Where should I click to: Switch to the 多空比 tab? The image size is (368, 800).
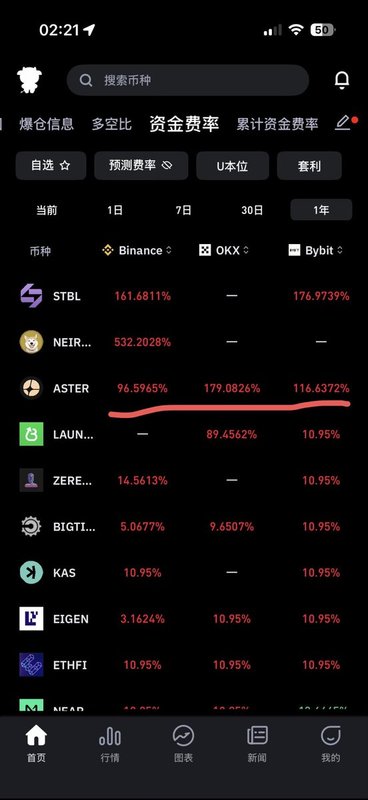coord(112,123)
